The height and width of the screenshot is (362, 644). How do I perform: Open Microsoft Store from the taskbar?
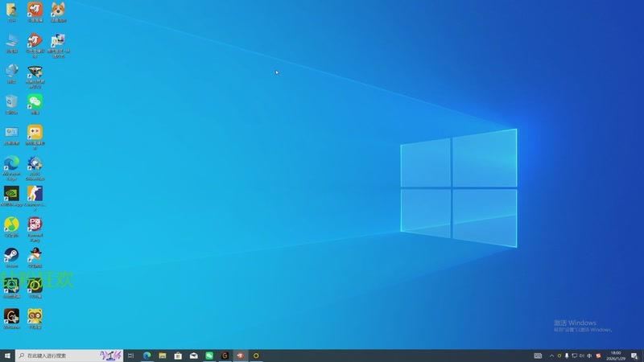tap(178, 356)
